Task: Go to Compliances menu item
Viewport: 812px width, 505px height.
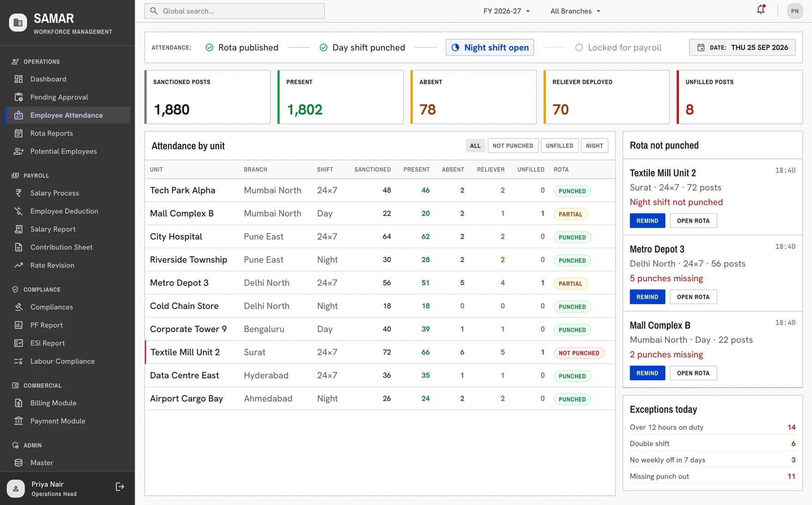Action: tap(67, 307)
